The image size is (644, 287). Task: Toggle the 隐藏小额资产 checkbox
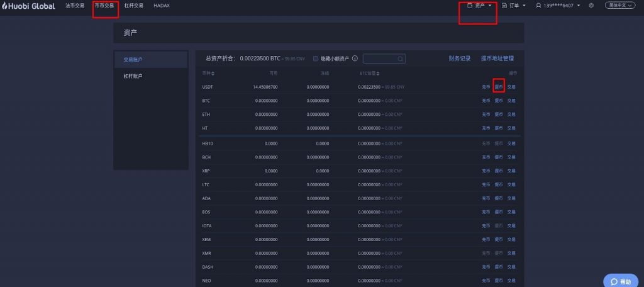[x=316, y=59]
